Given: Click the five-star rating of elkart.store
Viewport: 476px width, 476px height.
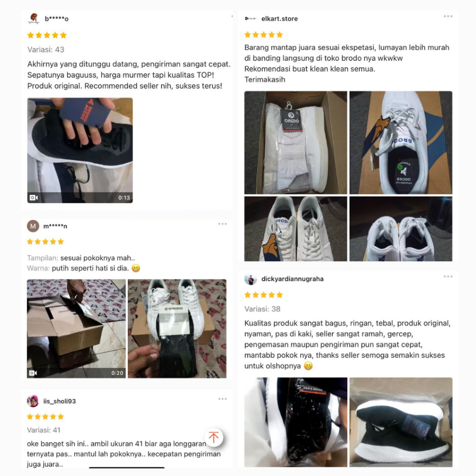Looking at the screenshot, I should 264,34.
